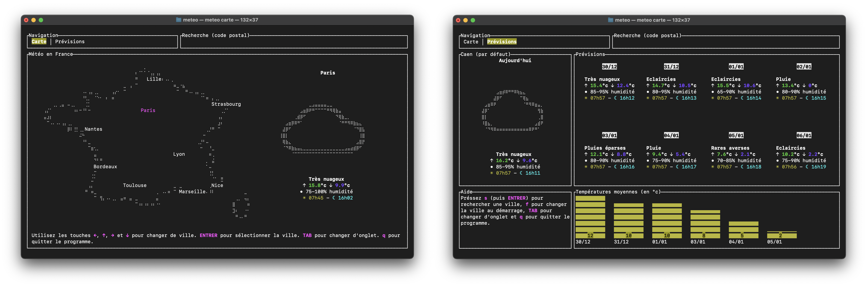Click the cloud icon in Caen panel

pyautogui.click(x=512, y=110)
